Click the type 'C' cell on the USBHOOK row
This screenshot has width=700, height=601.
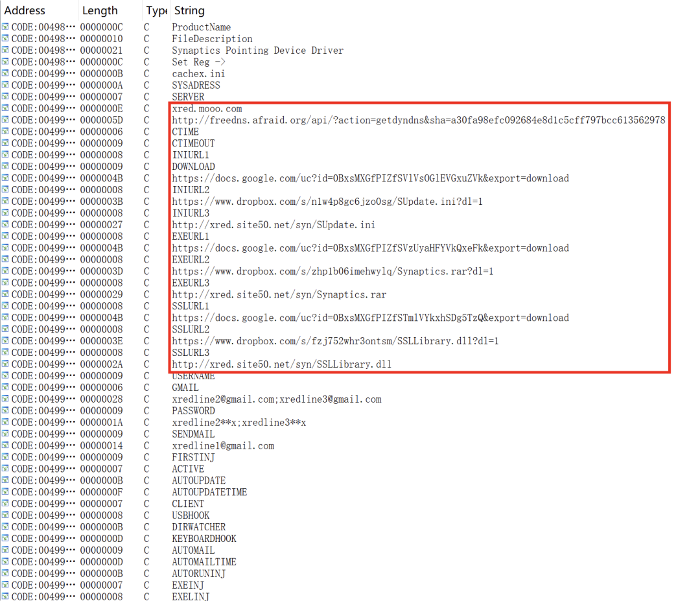(x=146, y=515)
